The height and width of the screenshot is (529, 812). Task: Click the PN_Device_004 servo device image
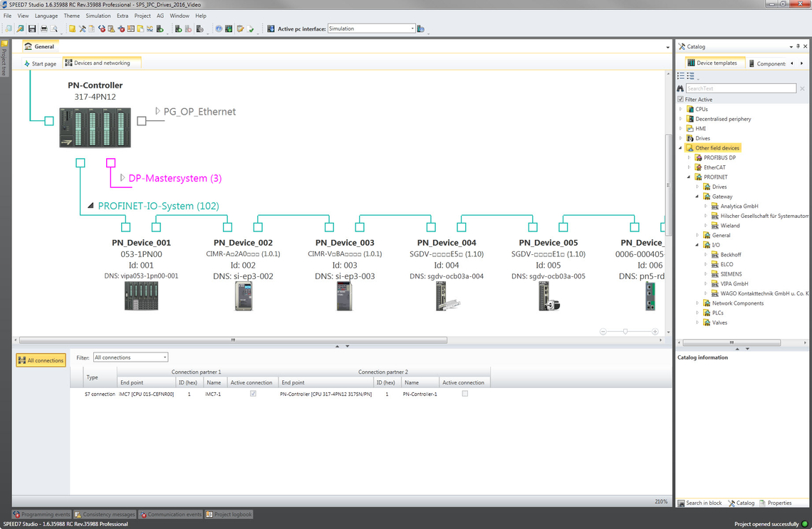[x=447, y=296]
